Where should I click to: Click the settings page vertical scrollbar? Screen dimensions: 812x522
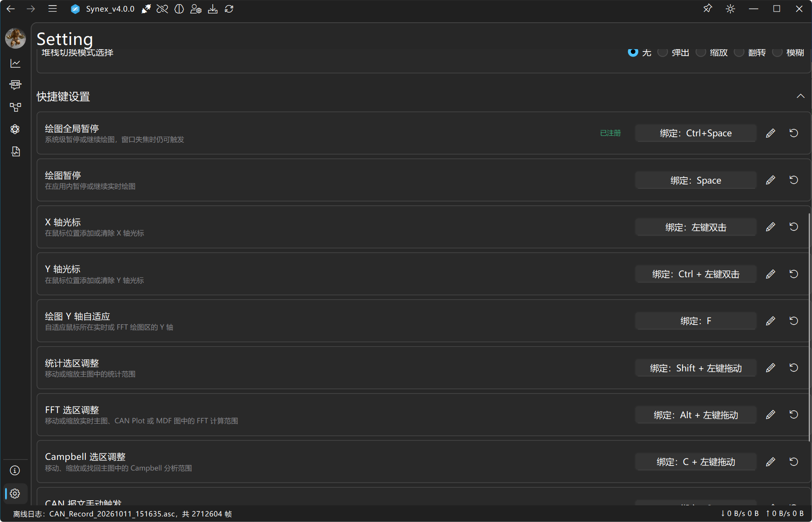tap(809, 327)
